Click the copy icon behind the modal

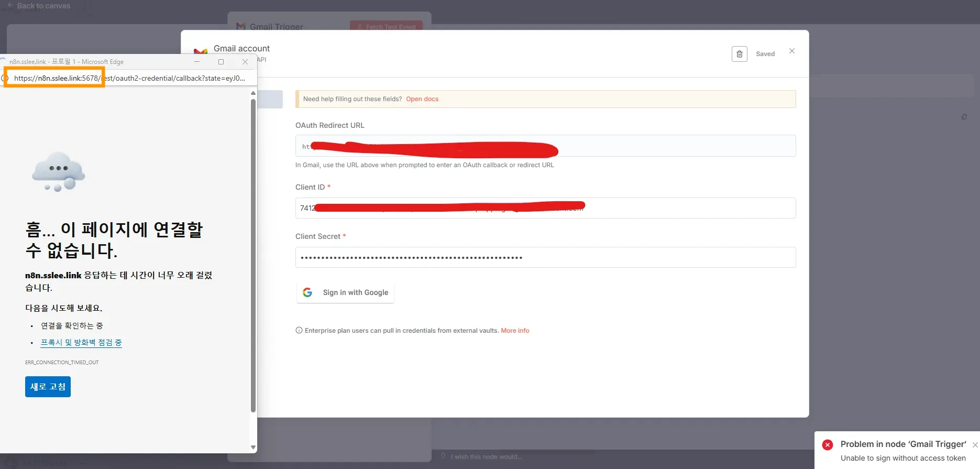[964, 117]
